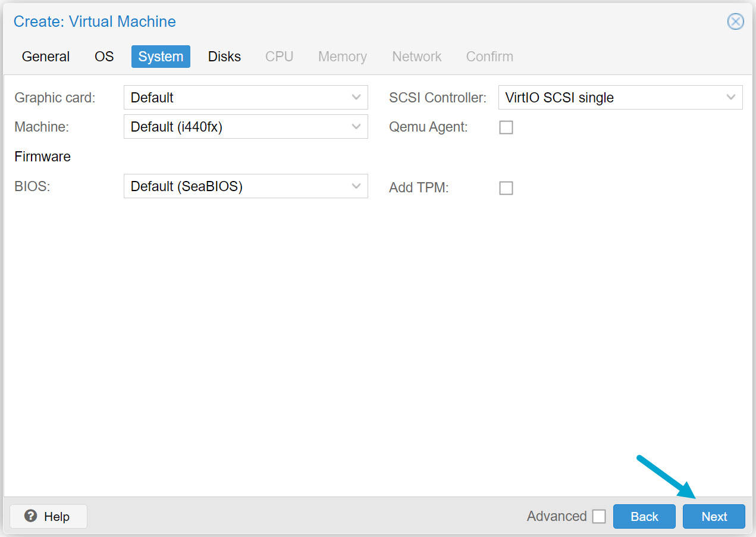This screenshot has height=537, width=756.
Task: Enable the Qemu Agent checkbox
Action: coord(506,127)
